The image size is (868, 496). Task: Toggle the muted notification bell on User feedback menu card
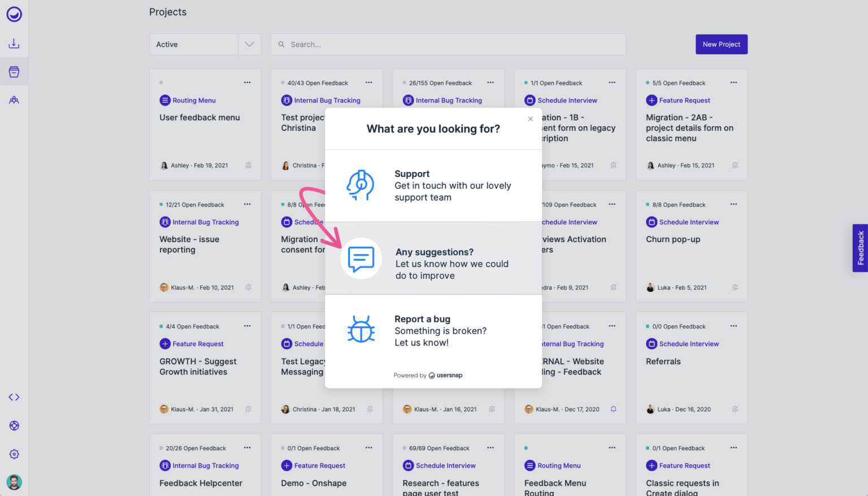(249, 165)
